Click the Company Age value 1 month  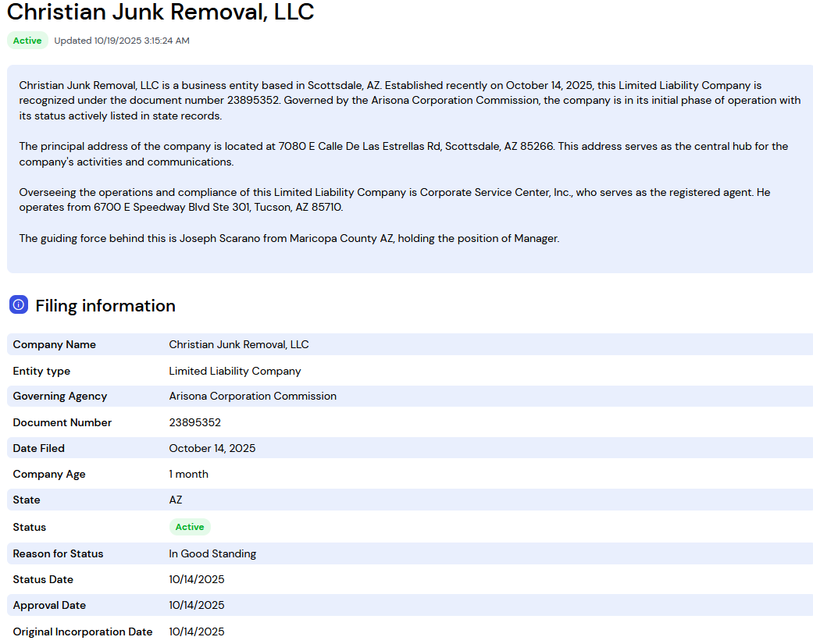pyautogui.click(x=188, y=474)
